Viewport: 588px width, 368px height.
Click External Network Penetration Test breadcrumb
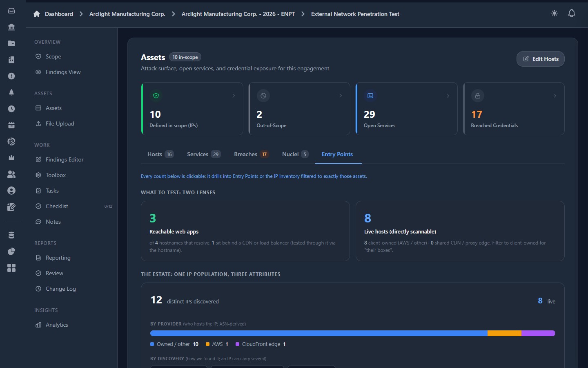coord(355,14)
